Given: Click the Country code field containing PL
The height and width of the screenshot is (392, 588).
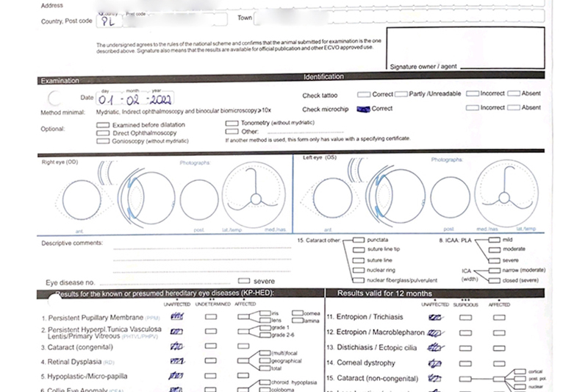Looking at the screenshot, I should pyautogui.click(x=109, y=21).
